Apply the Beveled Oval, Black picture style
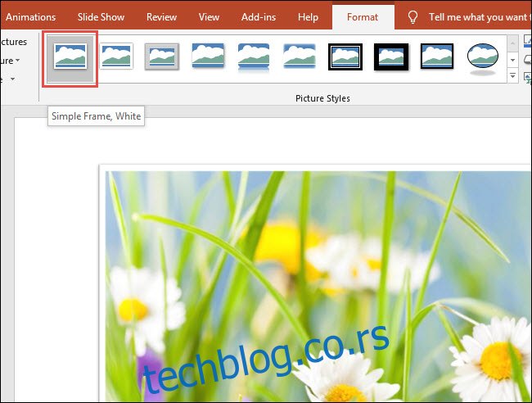The height and width of the screenshot is (403, 532). (483, 58)
